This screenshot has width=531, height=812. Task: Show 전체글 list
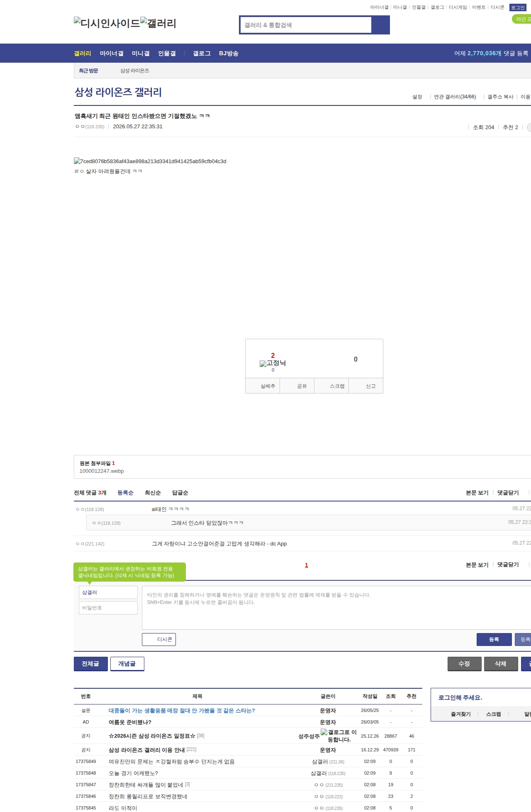click(91, 664)
